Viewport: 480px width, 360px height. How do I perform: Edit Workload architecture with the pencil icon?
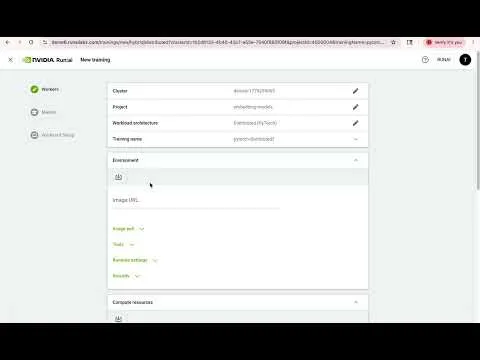(356, 123)
